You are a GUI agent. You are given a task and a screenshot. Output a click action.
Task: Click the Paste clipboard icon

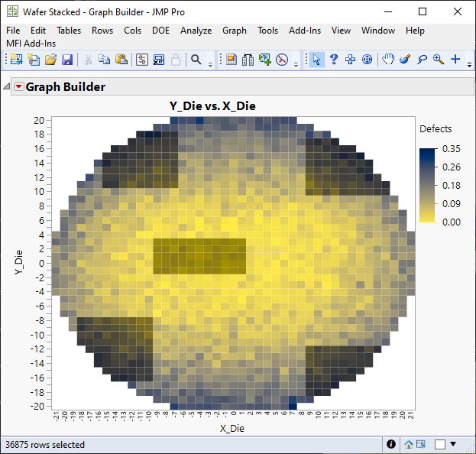click(121, 59)
